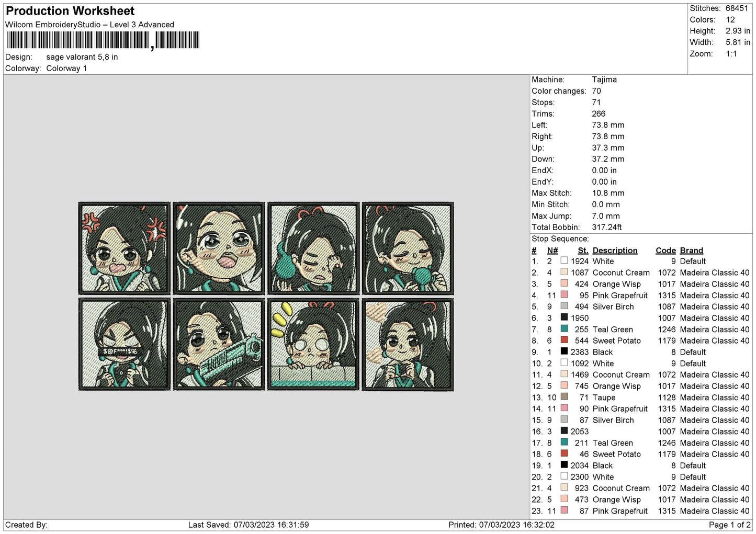Click the Silver Birch swatch in row 5
756x534 pixels.
click(564, 306)
